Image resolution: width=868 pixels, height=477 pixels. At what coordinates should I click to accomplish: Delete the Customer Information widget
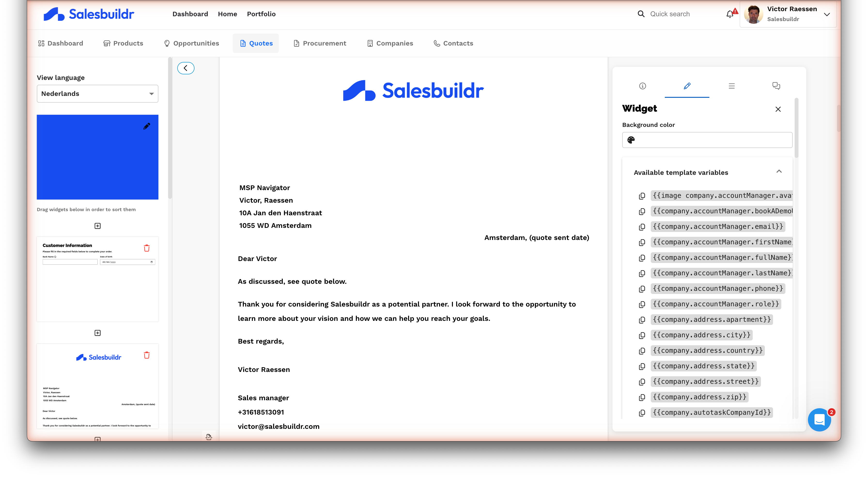147,248
